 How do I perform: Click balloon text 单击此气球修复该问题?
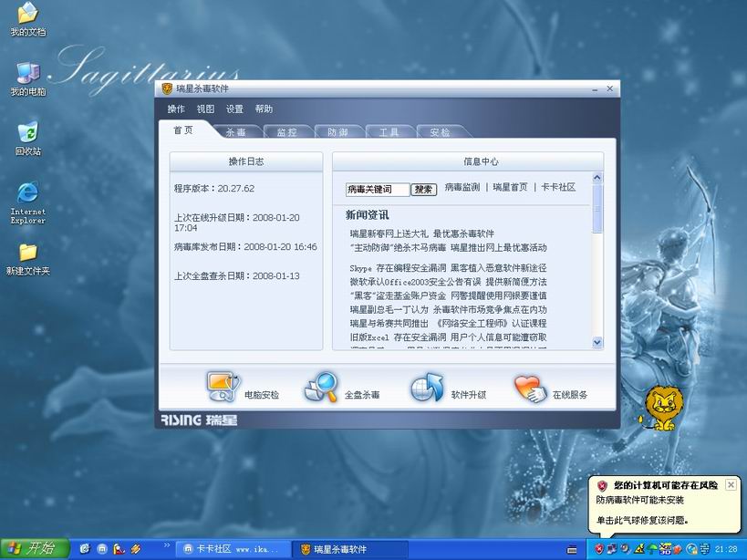click(x=642, y=521)
